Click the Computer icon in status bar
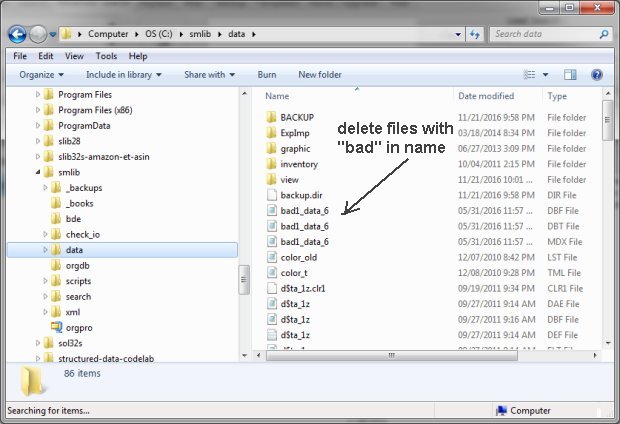The height and width of the screenshot is (424, 620). 501,411
